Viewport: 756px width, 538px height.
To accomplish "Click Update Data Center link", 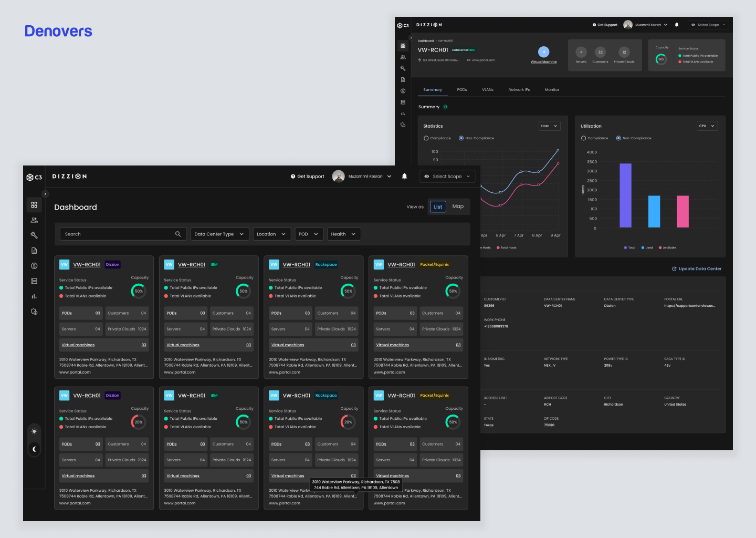I will pyautogui.click(x=697, y=269).
